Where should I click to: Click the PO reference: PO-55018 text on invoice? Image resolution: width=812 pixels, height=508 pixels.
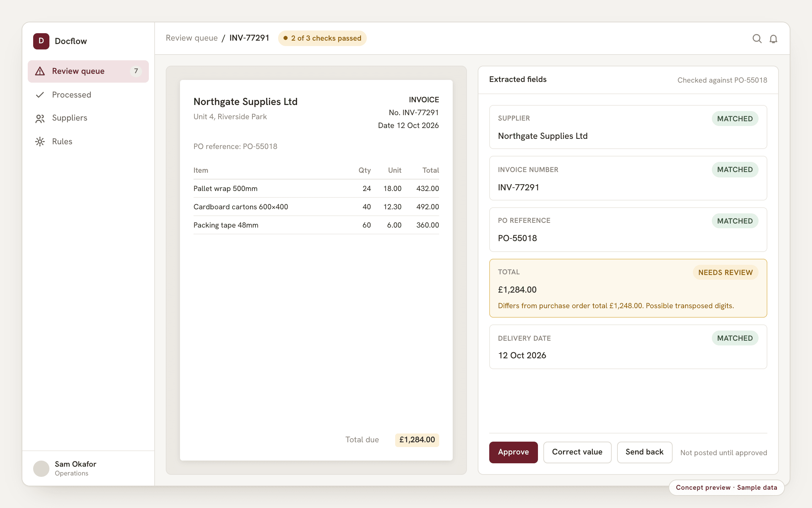click(235, 146)
